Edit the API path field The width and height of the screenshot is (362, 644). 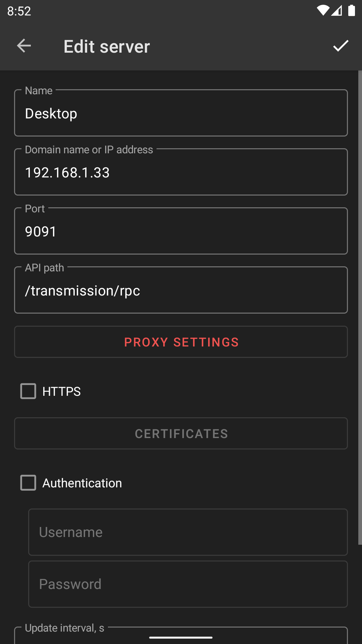pos(181,290)
